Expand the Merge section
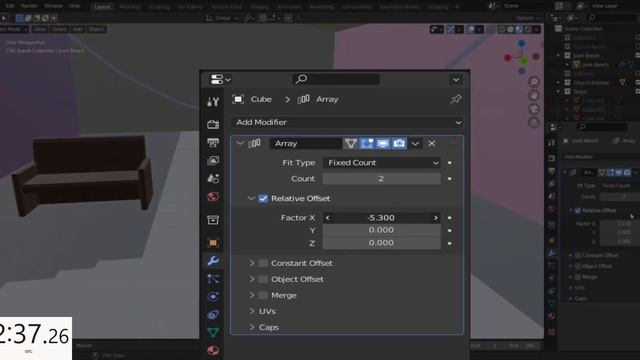Viewport: 640px width, 360px height. [x=252, y=295]
